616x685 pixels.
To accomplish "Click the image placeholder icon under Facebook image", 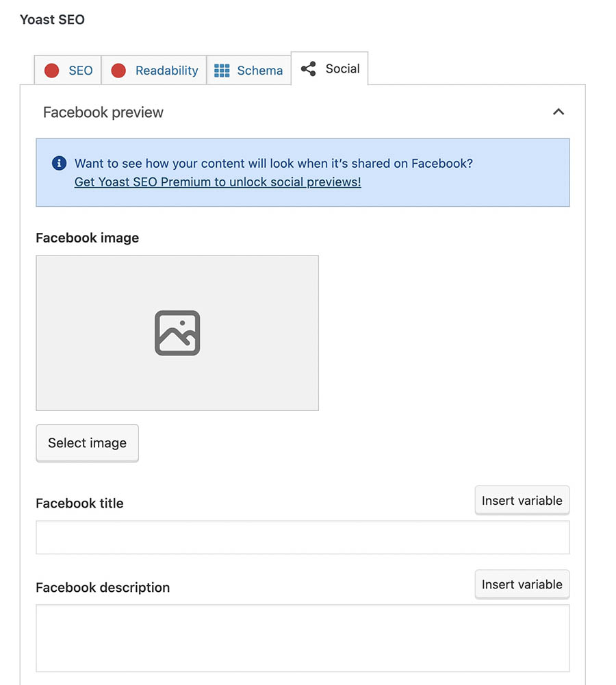I will click(x=177, y=333).
